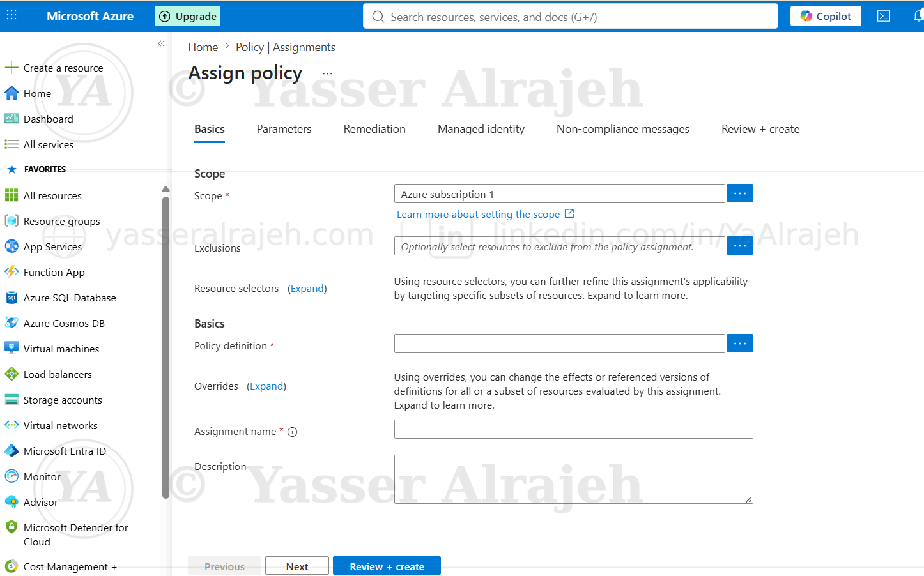
Task: Click the Assignment name info icon
Action: (x=293, y=432)
